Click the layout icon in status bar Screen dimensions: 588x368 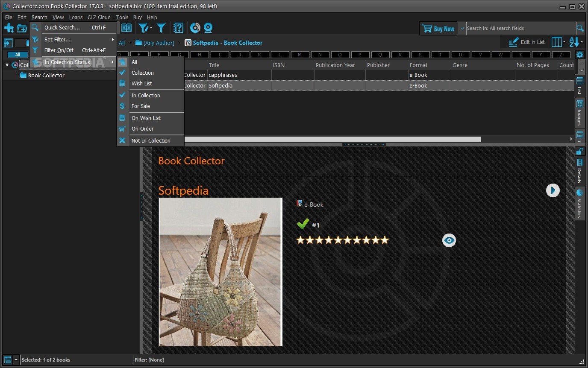click(x=7, y=360)
